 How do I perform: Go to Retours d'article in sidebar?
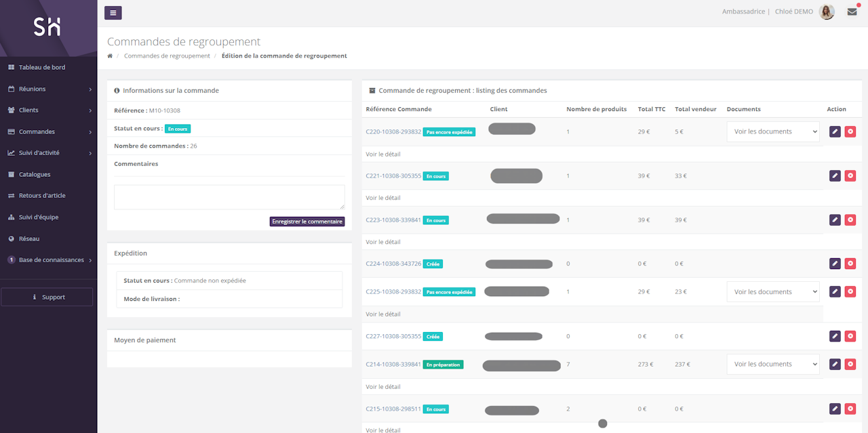click(42, 196)
